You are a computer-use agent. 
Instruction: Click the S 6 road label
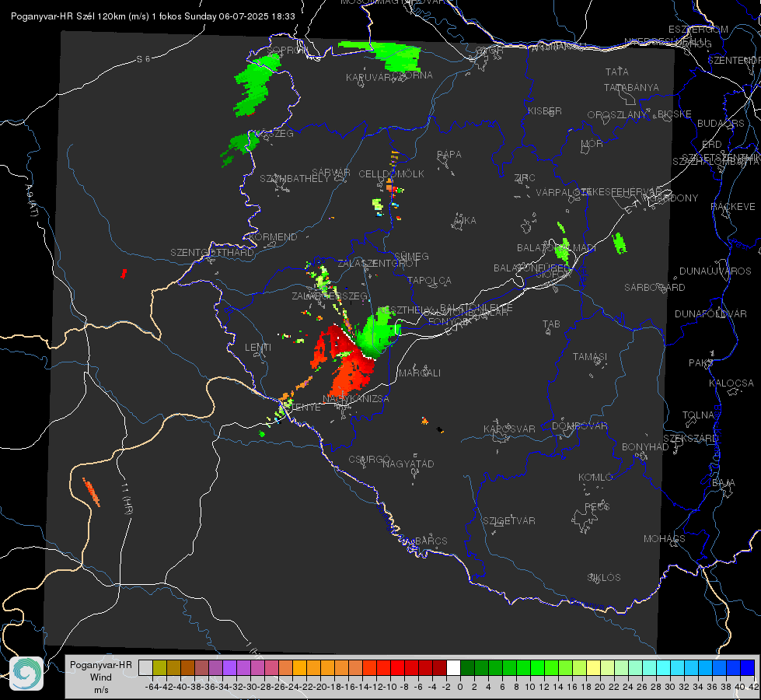click(144, 59)
